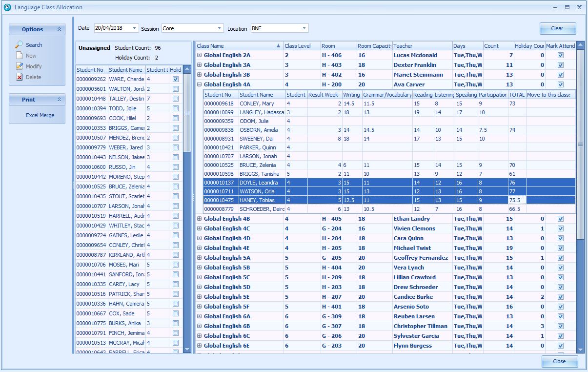This screenshot has width=588, height=372.
Task: Click the New document icon
Action: tap(19, 56)
